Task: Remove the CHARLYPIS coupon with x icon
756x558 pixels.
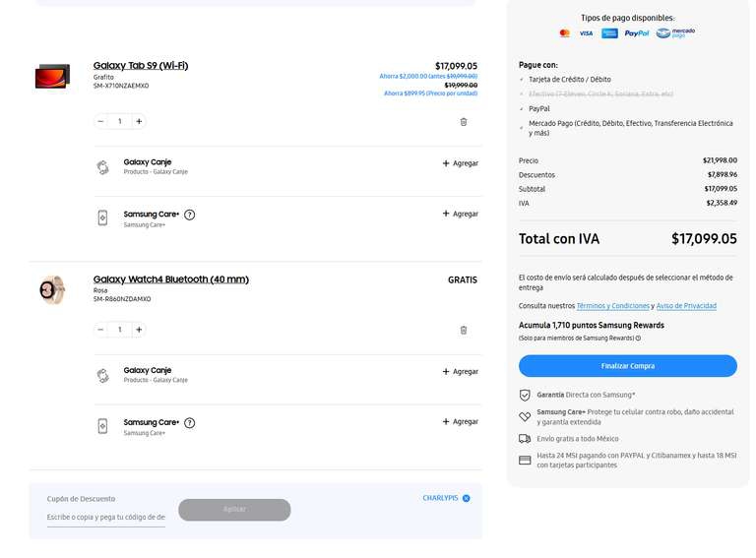Action: click(467, 498)
